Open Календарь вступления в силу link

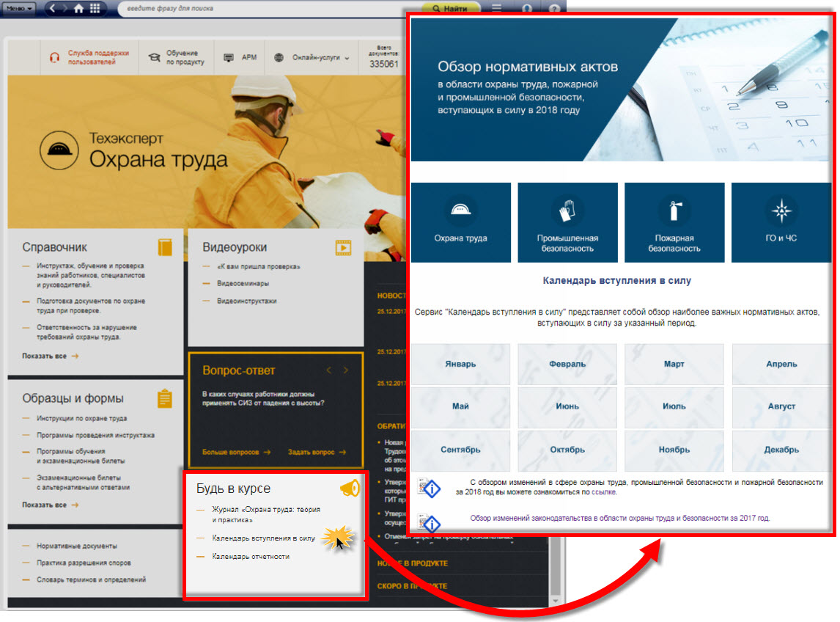[263, 538]
